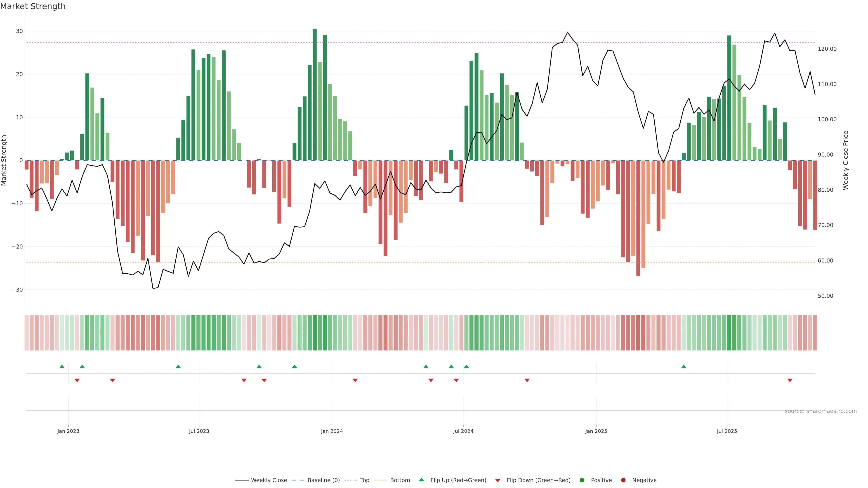Screen dimensions: 868x488
Task: Toggle the Bottom legend entry label
Action: (400, 480)
